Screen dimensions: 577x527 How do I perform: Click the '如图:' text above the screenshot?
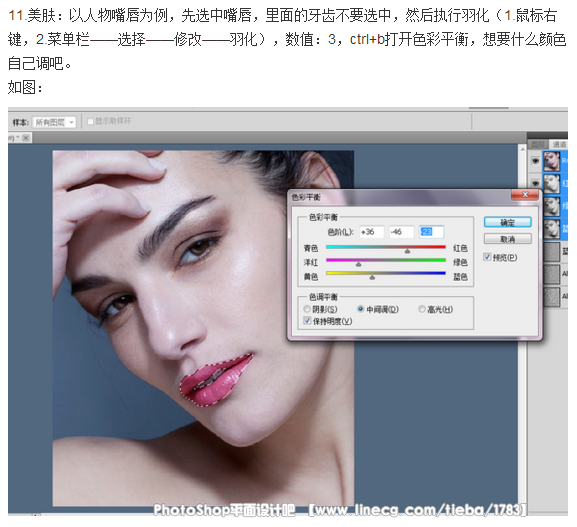pyautogui.click(x=25, y=88)
